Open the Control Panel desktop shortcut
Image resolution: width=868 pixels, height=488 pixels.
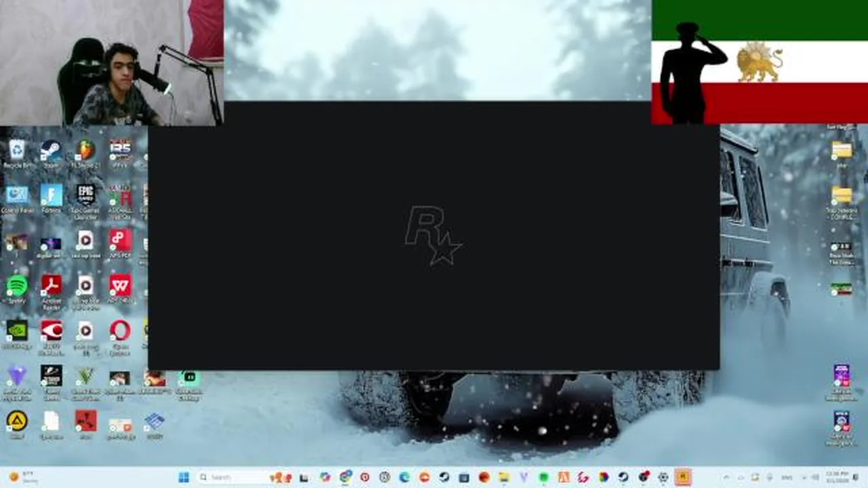[17, 199]
